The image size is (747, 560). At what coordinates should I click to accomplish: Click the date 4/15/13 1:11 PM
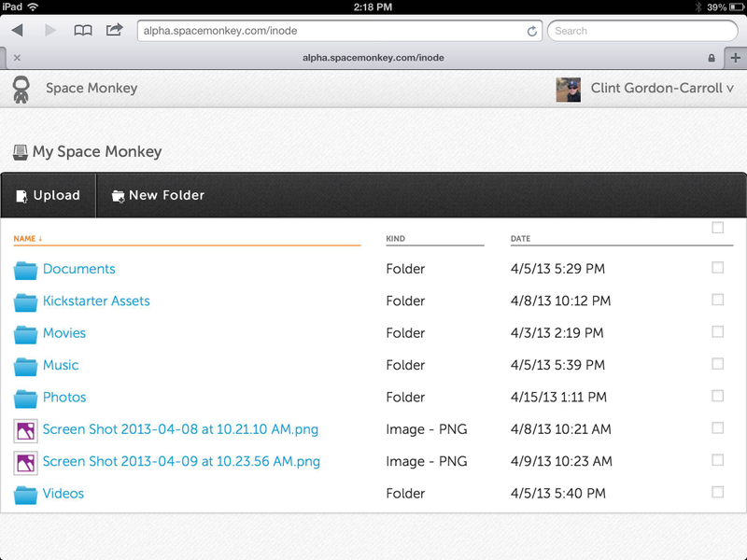(558, 398)
